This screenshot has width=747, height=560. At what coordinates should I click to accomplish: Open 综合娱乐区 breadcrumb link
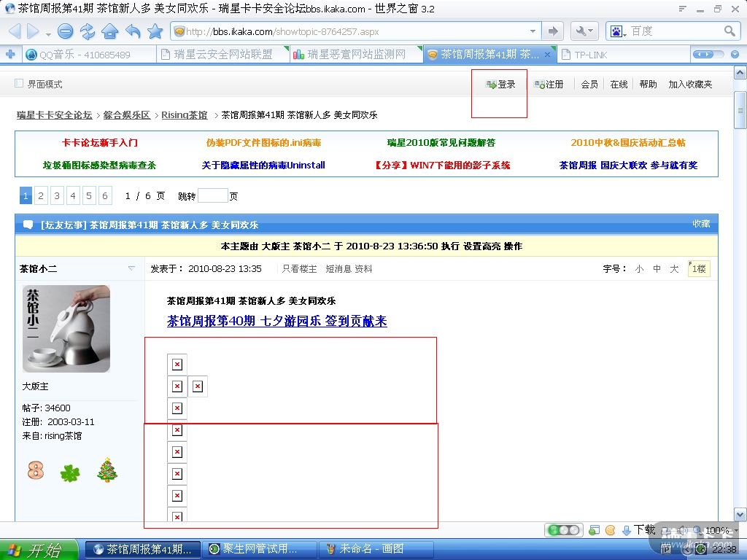[x=127, y=114]
